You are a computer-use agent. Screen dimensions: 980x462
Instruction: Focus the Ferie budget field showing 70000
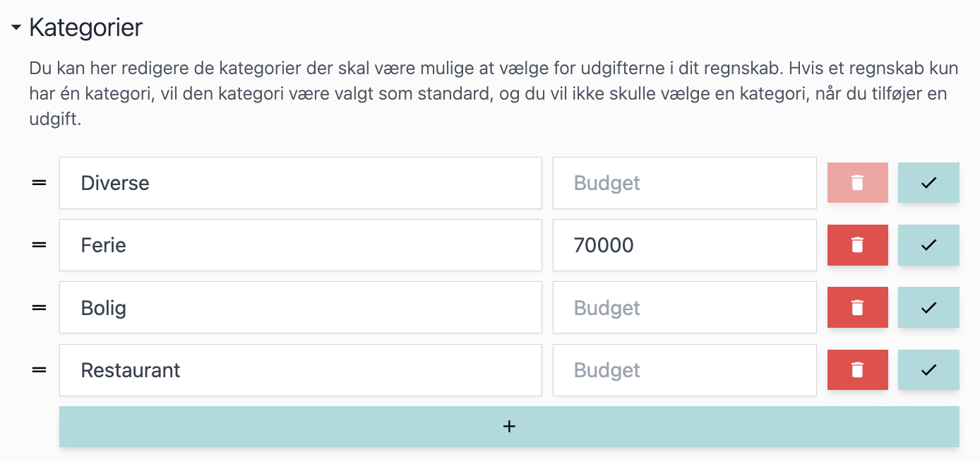click(x=685, y=245)
